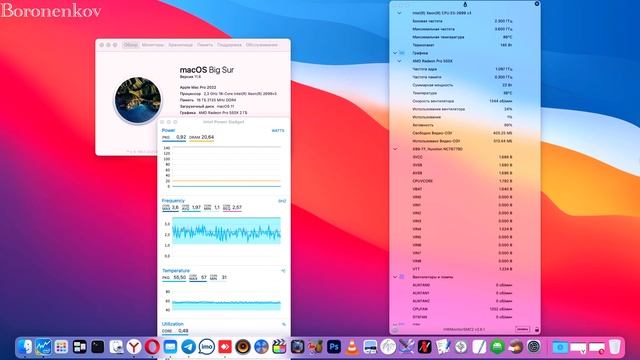This screenshot has width=640, height=360.
Task: Close the HWMonitor panel with corner button
Action: pyautogui.click(x=537, y=4)
